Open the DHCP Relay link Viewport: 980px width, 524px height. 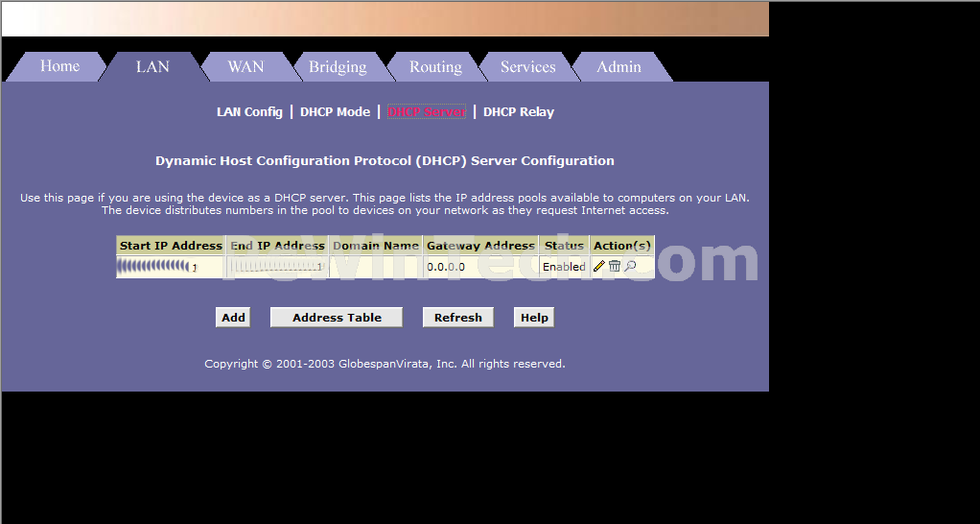(519, 112)
